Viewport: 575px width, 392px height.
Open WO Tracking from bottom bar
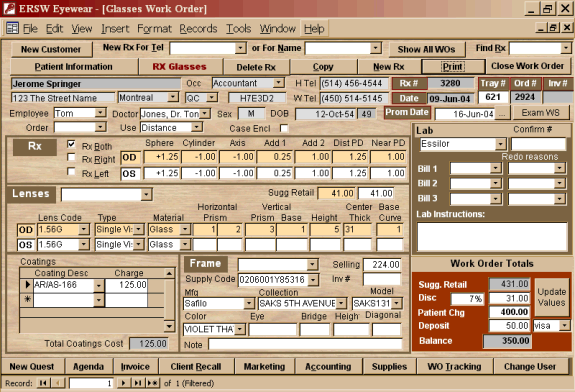454,366
